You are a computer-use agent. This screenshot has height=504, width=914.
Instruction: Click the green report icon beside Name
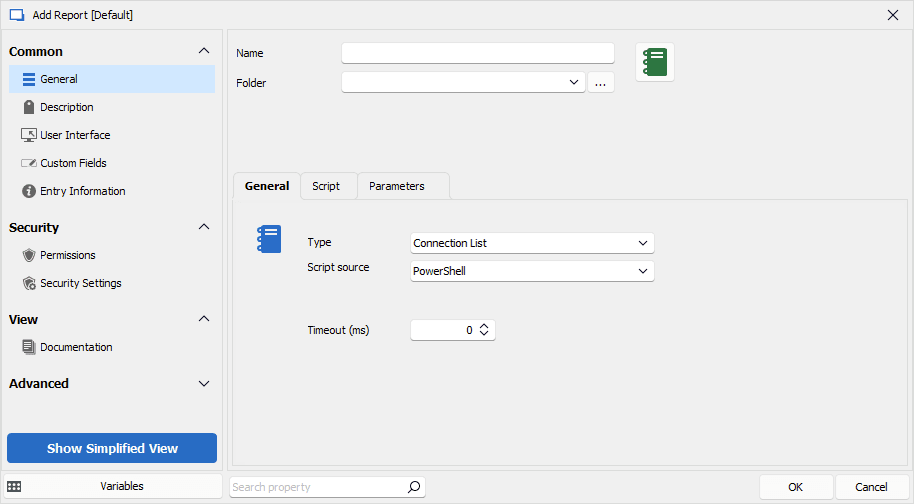655,62
